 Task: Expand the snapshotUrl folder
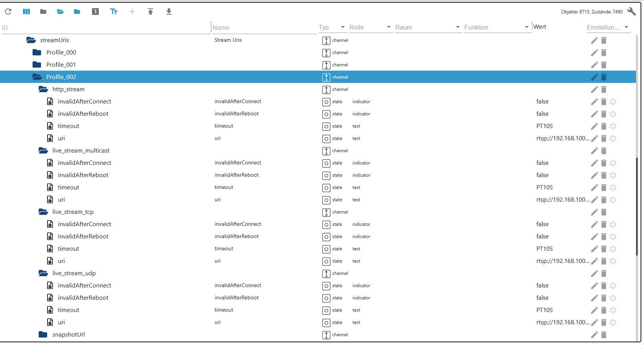tap(43, 334)
